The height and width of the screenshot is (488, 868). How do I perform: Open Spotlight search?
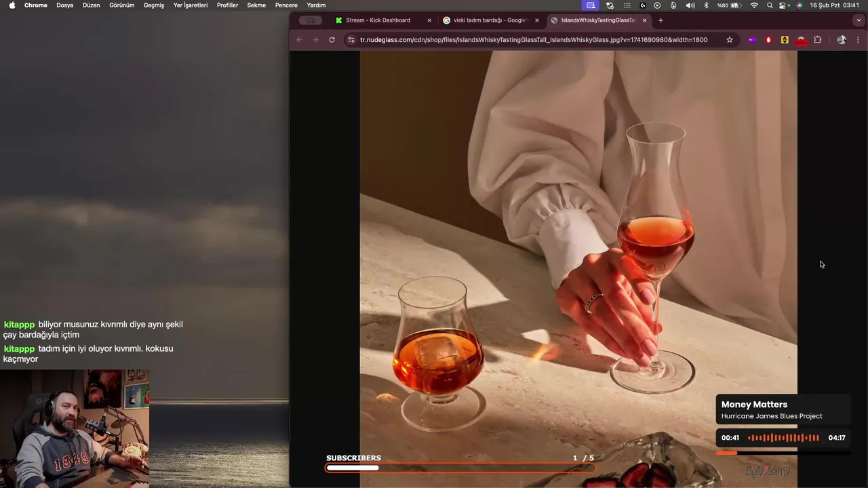[x=770, y=5]
